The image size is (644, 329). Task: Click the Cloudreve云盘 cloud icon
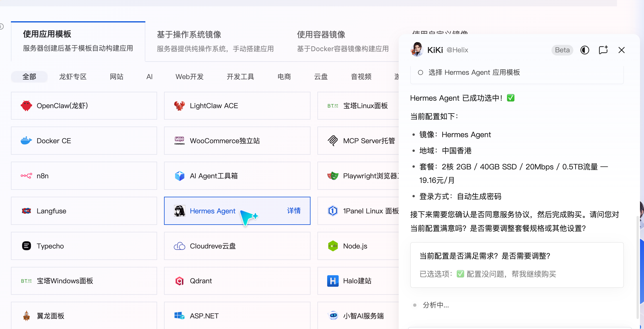click(x=179, y=246)
